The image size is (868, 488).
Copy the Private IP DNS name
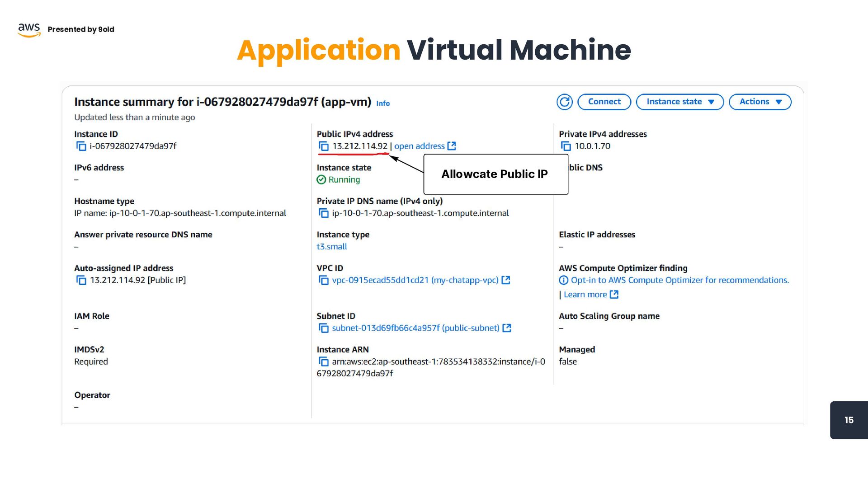coord(324,213)
